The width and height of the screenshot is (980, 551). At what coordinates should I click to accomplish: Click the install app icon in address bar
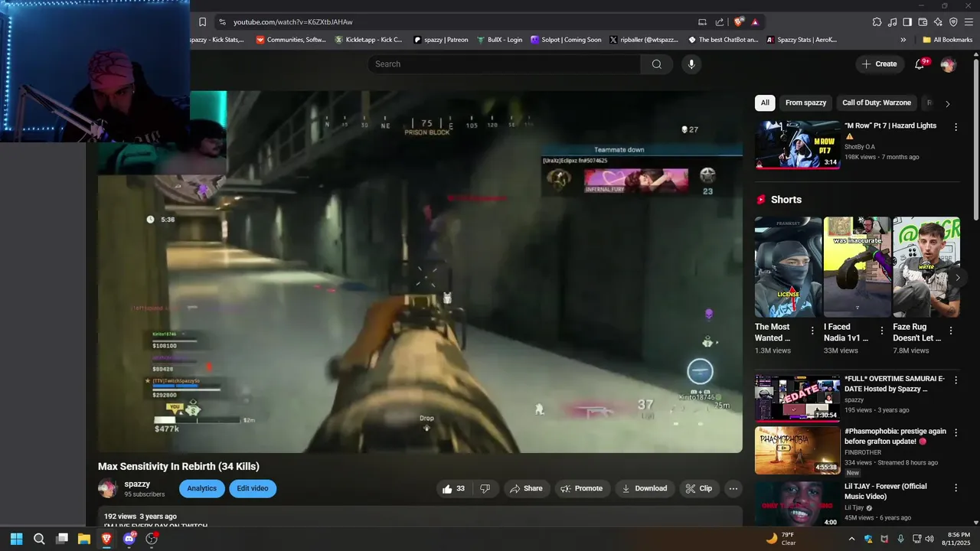click(x=702, y=22)
